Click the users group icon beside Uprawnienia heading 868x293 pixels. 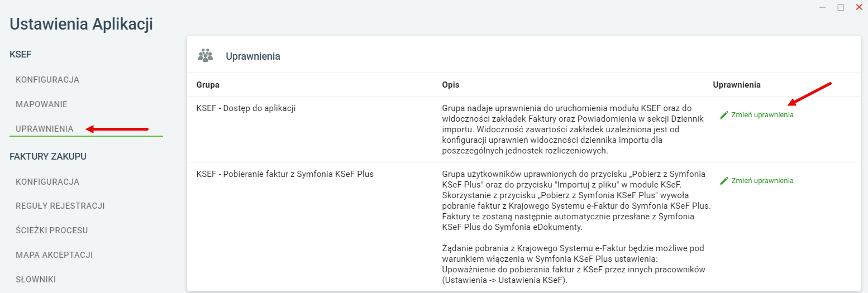[206, 56]
